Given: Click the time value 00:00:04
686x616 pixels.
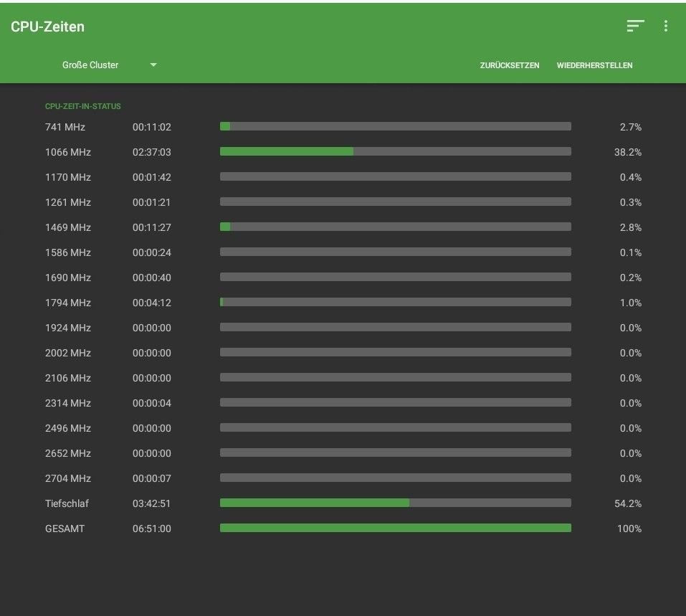Looking at the screenshot, I should click(152, 403).
